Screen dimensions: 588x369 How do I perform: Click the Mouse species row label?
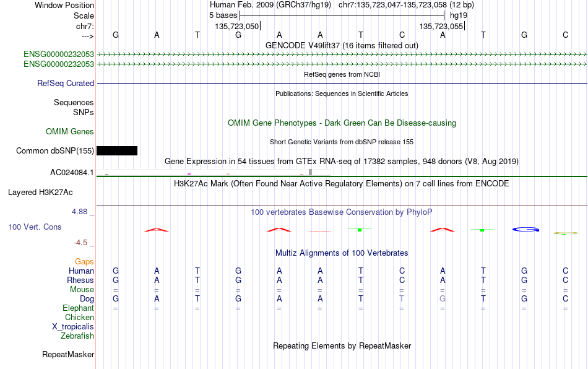pyautogui.click(x=82, y=290)
